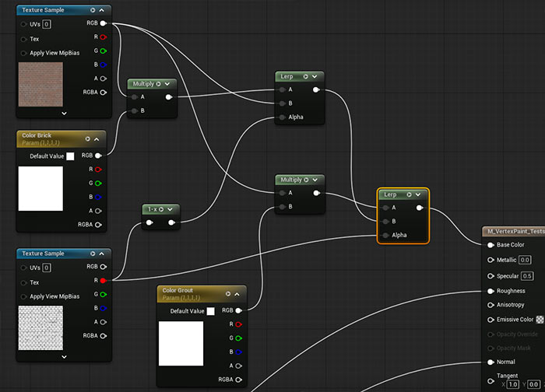This screenshot has height=392, width=545.
Task: Collapse the Color Brick node using its header chevron
Action: point(97,138)
